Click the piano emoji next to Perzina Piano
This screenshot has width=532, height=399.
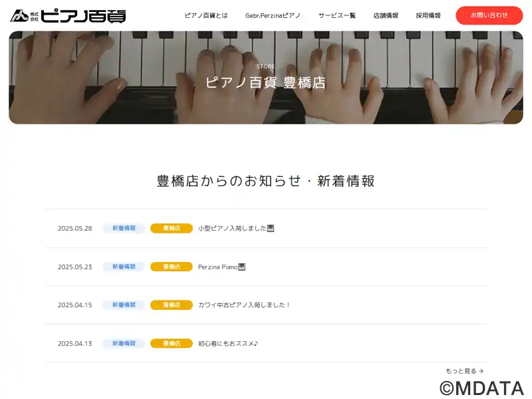coord(241,267)
